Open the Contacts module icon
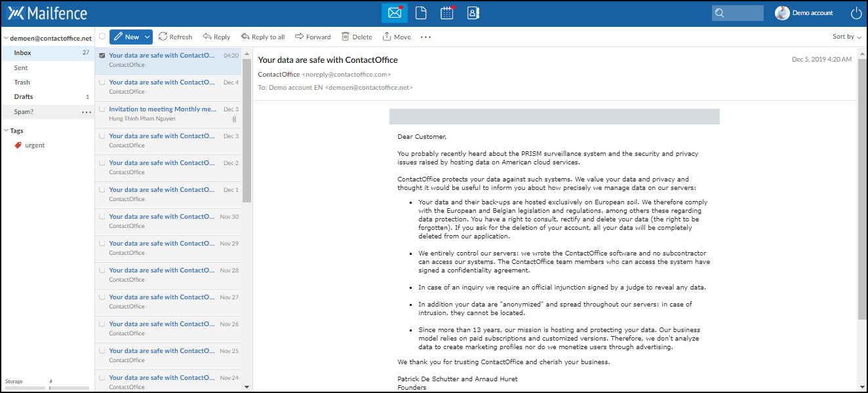 click(x=473, y=13)
